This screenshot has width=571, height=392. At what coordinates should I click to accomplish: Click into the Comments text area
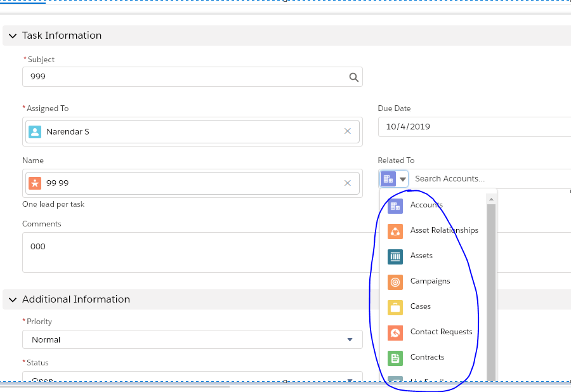click(x=190, y=252)
